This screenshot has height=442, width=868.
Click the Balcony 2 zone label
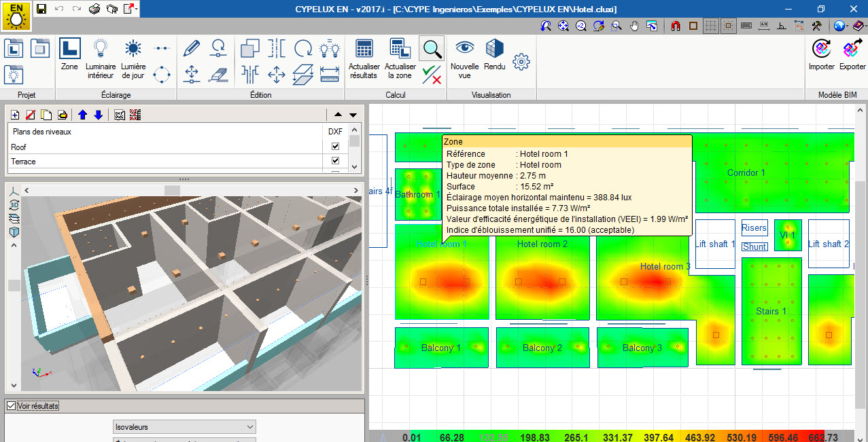(x=542, y=348)
